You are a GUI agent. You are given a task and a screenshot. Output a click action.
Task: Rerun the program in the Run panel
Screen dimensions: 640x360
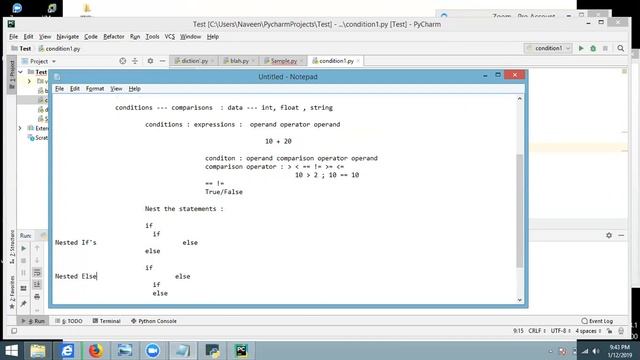click(24, 248)
